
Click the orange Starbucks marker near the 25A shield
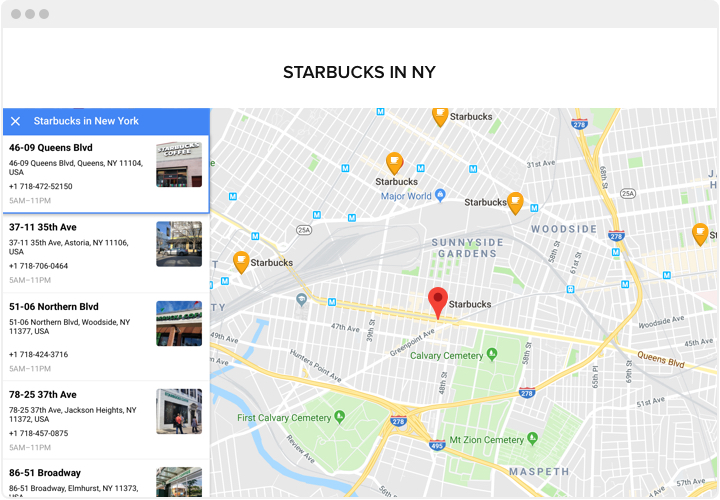click(241, 262)
